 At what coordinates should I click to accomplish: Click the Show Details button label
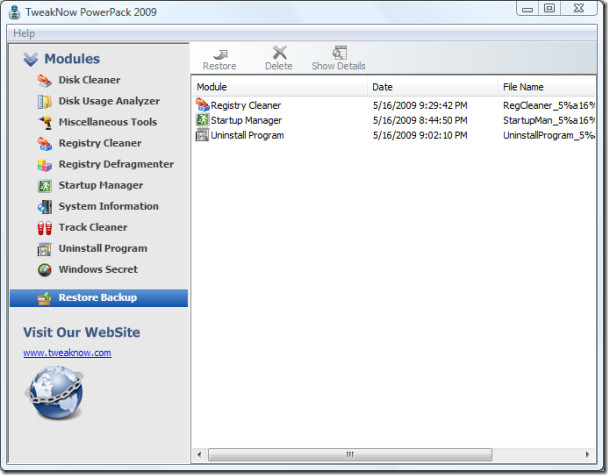coord(339,66)
